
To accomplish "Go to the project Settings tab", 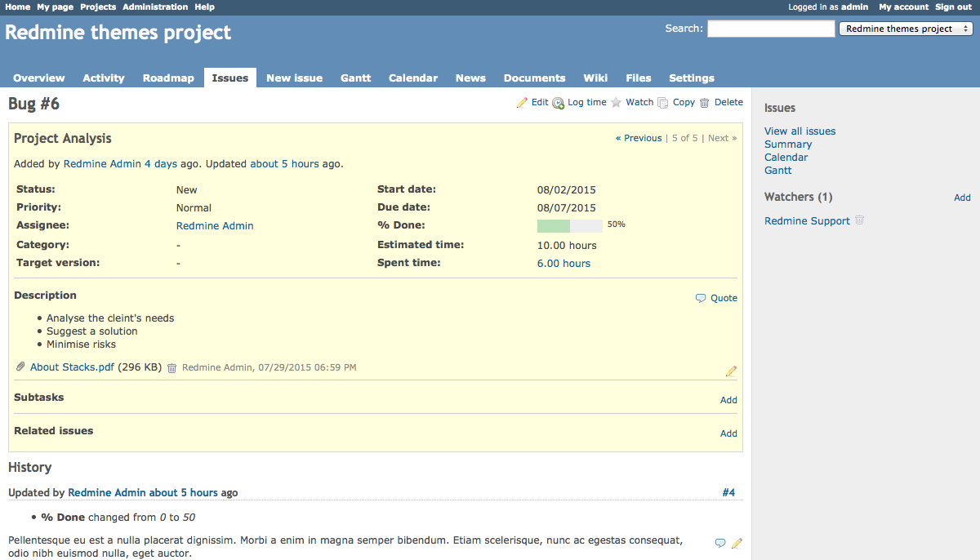I will click(692, 78).
